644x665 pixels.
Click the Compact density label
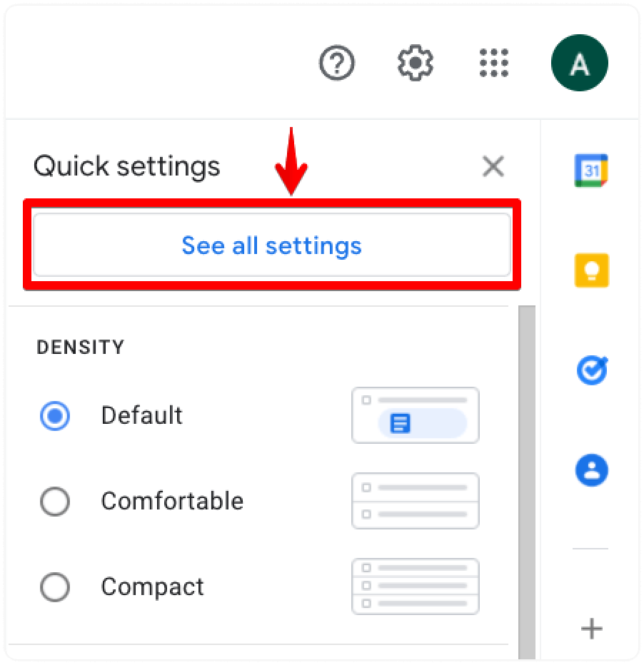coord(152,588)
